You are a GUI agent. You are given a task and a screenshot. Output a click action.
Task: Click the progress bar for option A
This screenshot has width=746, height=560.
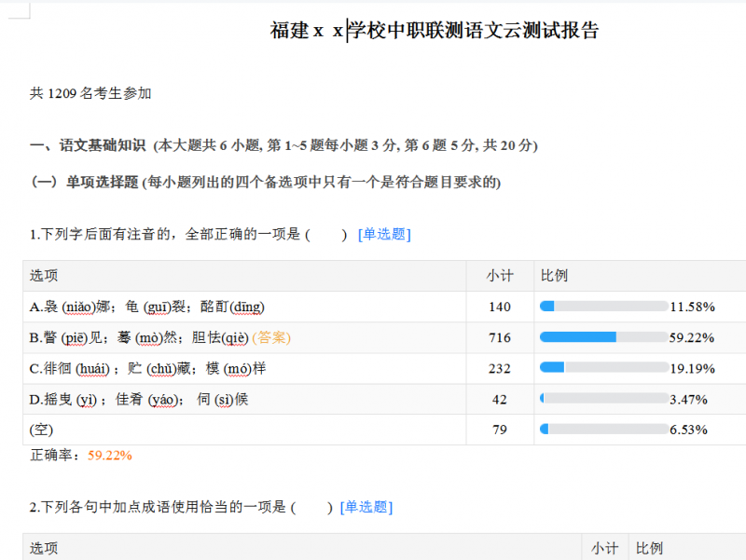[x=602, y=307]
